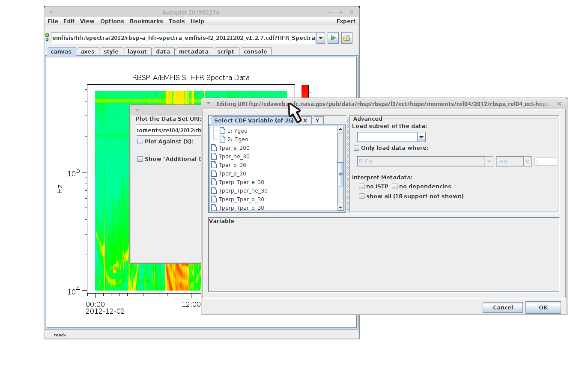The image size is (576, 392).
Task: Select the Tpar_e_200 variable
Action: coord(234,148)
